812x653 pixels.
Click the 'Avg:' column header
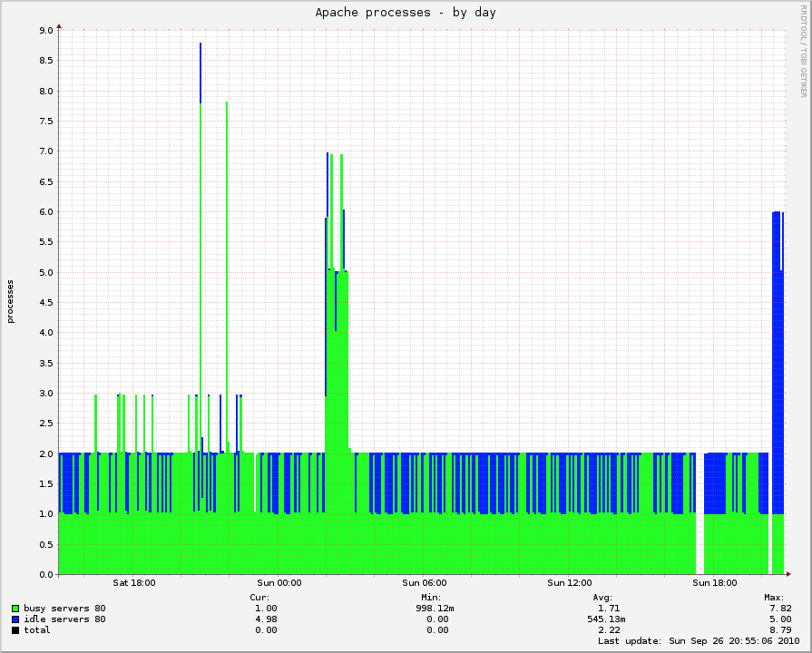coord(602,598)
